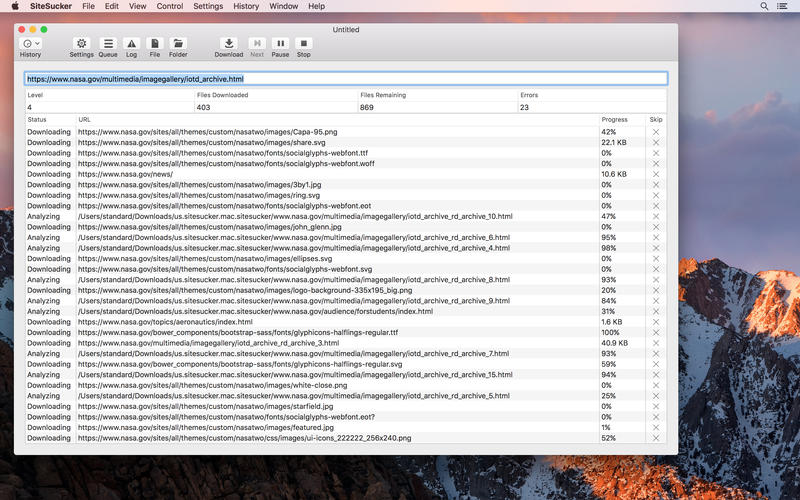Sort by the Status column header

click(50, 120)
